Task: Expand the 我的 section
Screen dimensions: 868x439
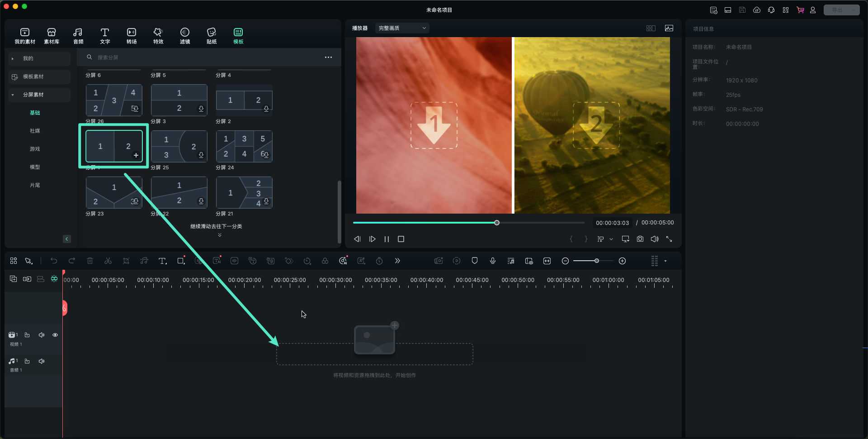Action: pyautogui.click(x=13, y=59)
